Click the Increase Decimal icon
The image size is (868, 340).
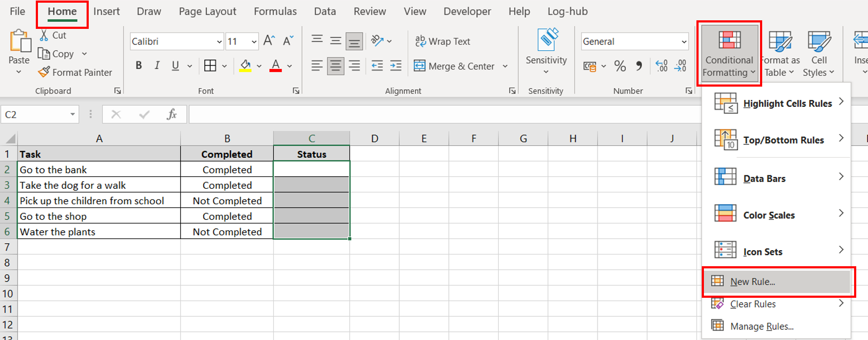[662, 66]
